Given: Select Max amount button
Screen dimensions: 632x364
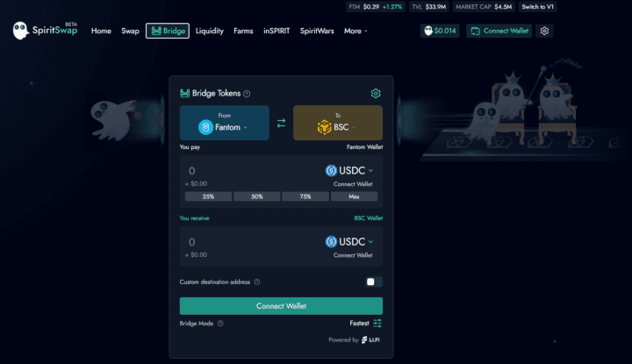Looking at the screenshot, I should (354, 196).
